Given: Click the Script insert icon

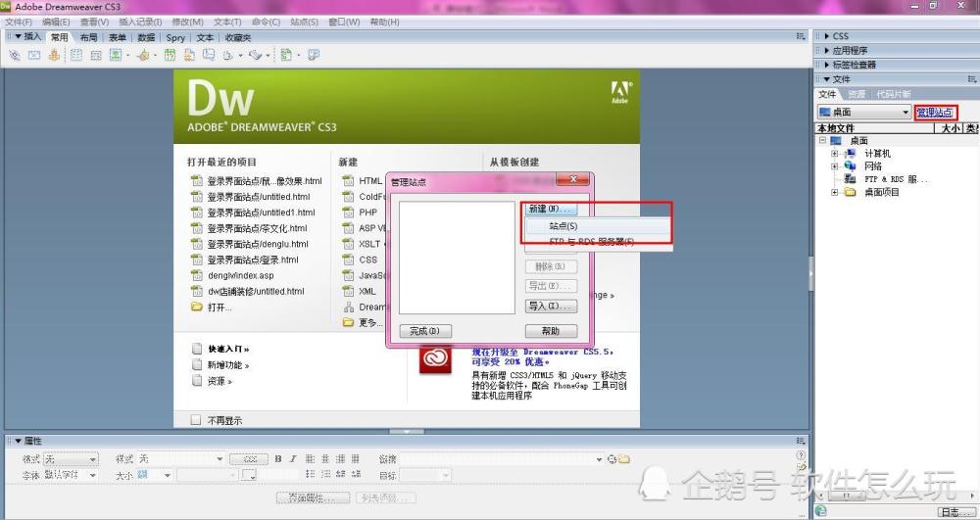Looking at the screenshot, I should (255, 56).
